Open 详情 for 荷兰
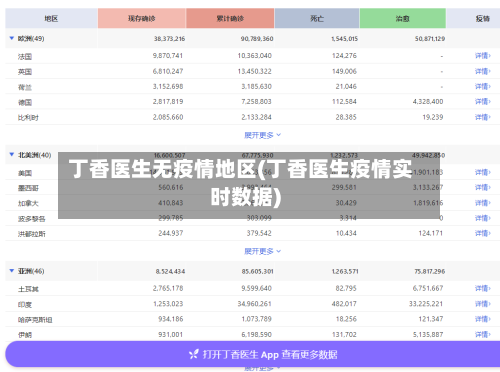 tap(483, 87)
